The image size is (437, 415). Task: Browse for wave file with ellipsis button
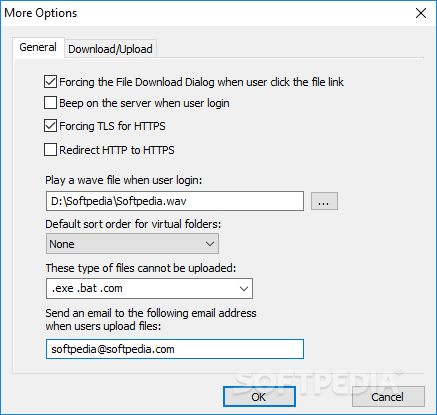[x=324, y=201]
